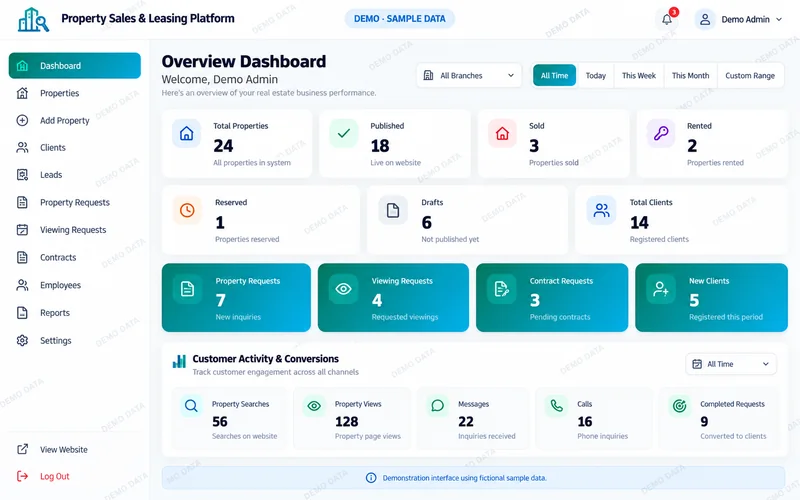800x500 pixels.
Task: Click the Rented key icon
Action: (x=661, y=134)
